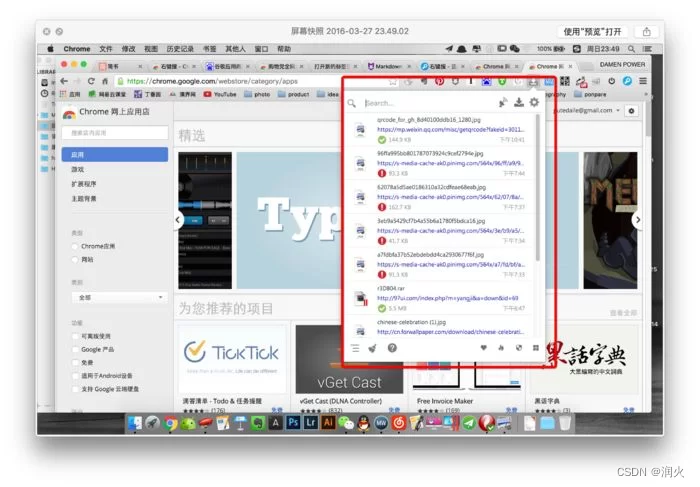This screenshot has height=487, width=700.
Task: Open the 历史记录 menu in the menu bar
Action: [180, 48]
